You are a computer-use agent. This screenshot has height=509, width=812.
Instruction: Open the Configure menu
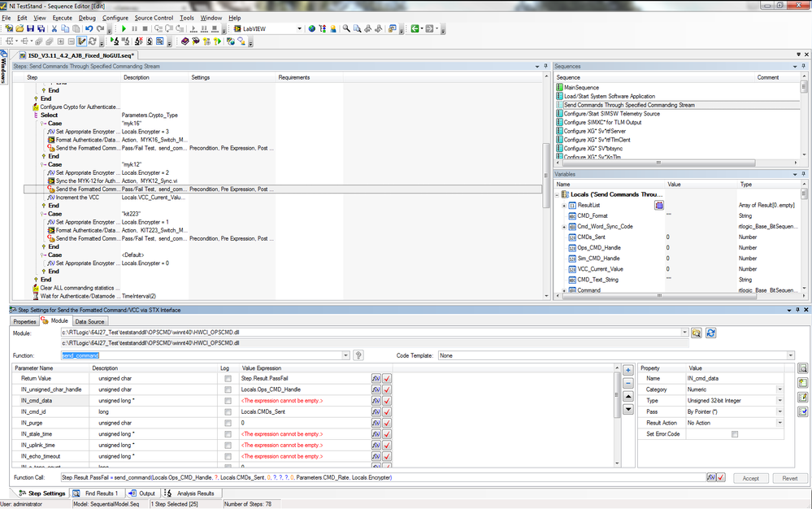pos(115,18)
